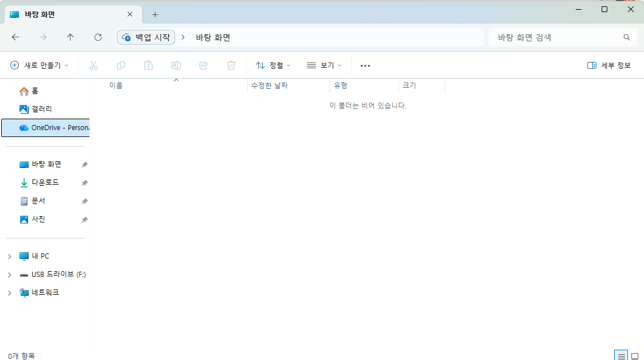Toggle the 세부 정보 details pane
Screen dimensions: 644x360
pos(608,65)
